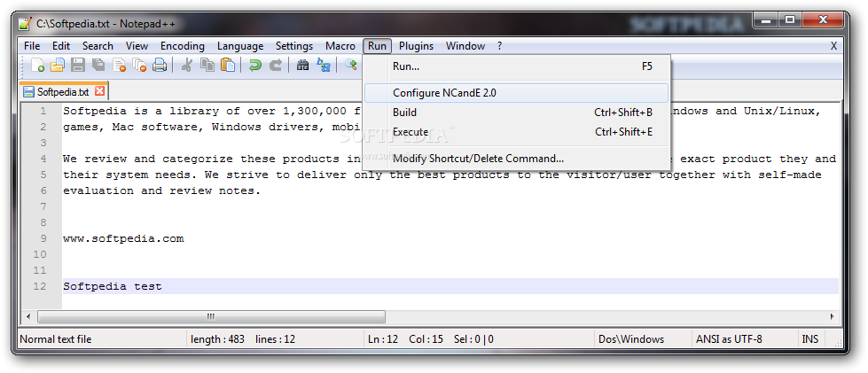Click 'Normal text file' in status bar

click(x=56, y=339)
